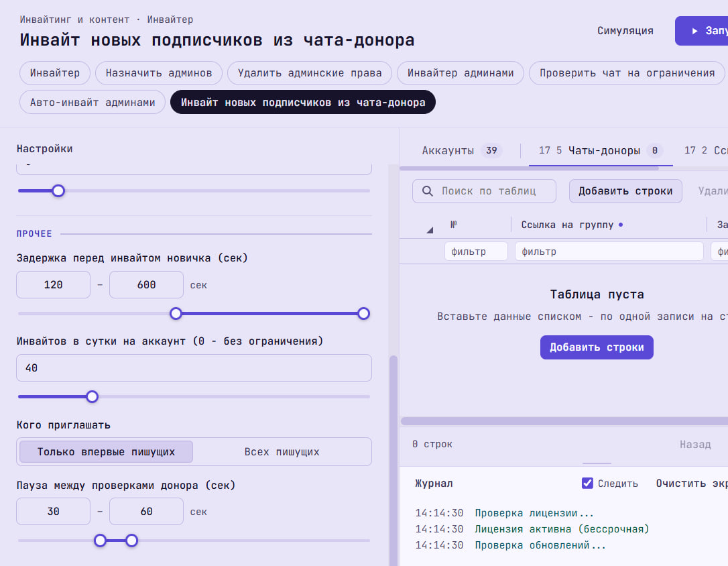
Task: Click the Инвайтер breadcrumb link
Action: 170,19
